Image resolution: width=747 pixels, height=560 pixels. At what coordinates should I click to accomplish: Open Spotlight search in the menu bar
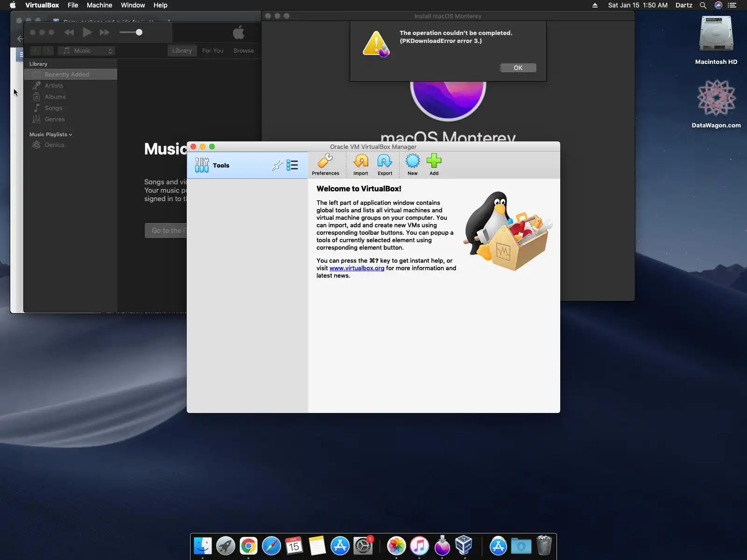703,5
